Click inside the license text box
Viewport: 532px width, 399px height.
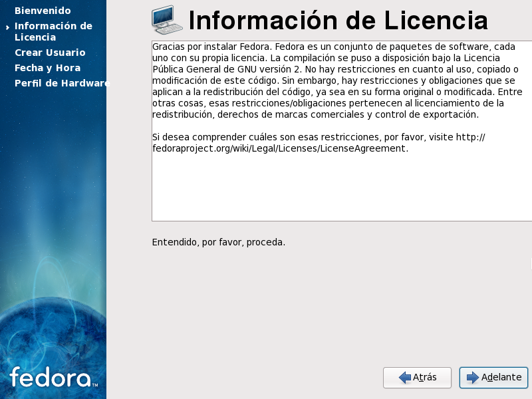[342, 131]
